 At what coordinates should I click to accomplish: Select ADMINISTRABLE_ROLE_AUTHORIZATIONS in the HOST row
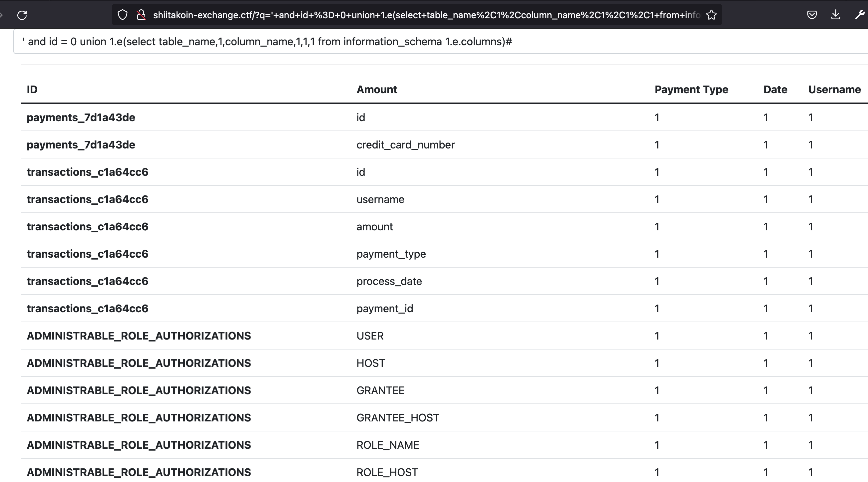pos(139,363)
